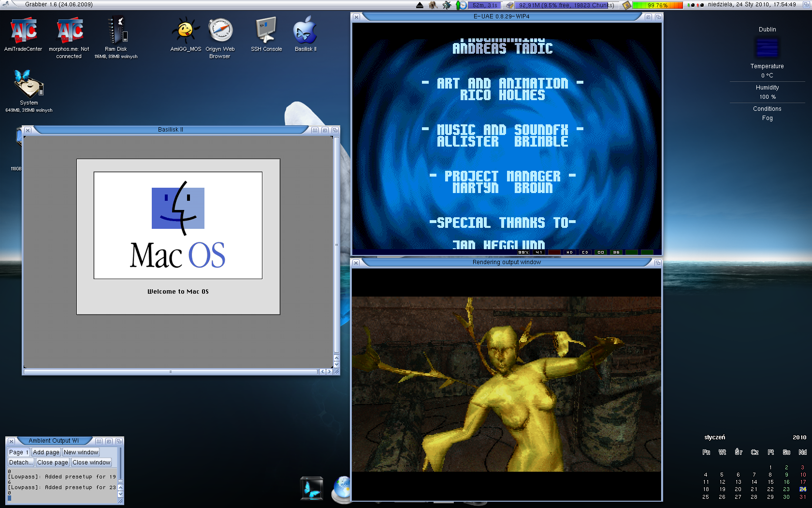Viewport: 812px width, 508px height.
Task: Click the styczeń month label in the calendar
Action: pos(715,437)
